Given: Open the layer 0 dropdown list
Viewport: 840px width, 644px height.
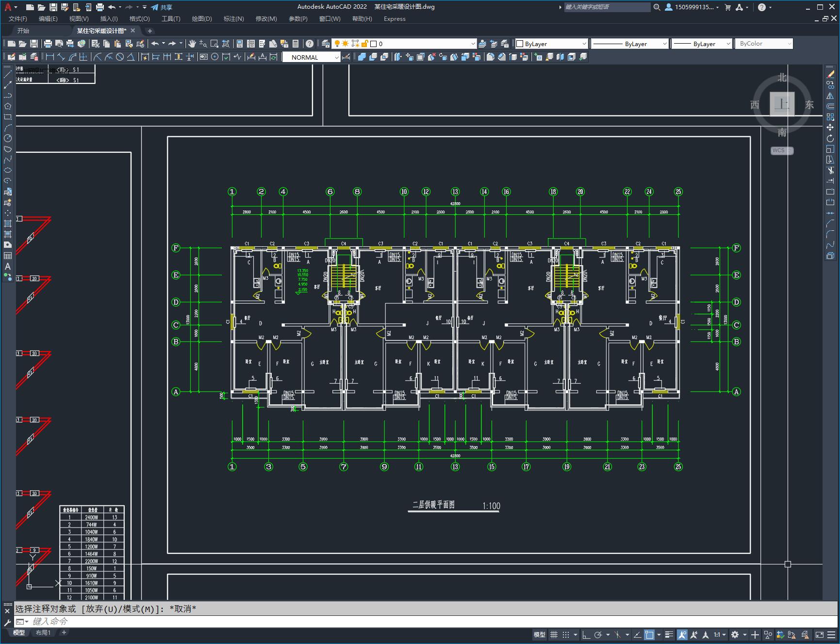Looking at the screenshot, I should pos(473,44).
